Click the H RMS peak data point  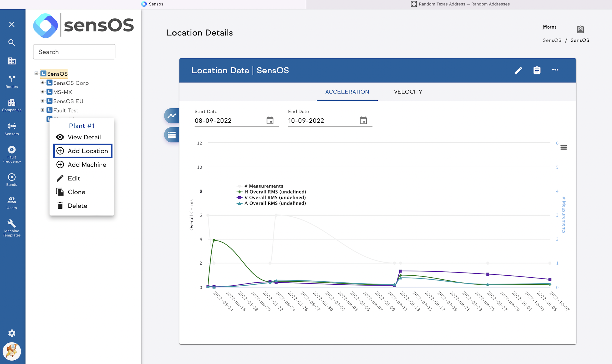pos(214,240)
